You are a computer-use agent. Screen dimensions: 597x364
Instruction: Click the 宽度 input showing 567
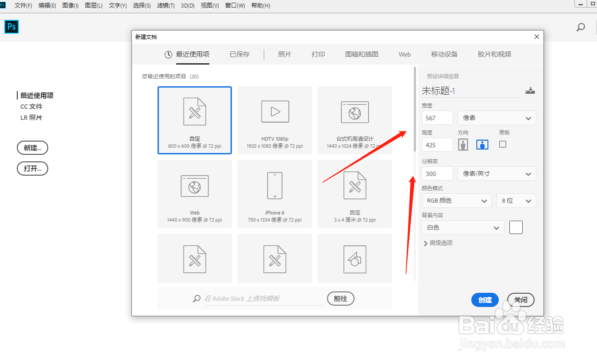pos(437,118)
